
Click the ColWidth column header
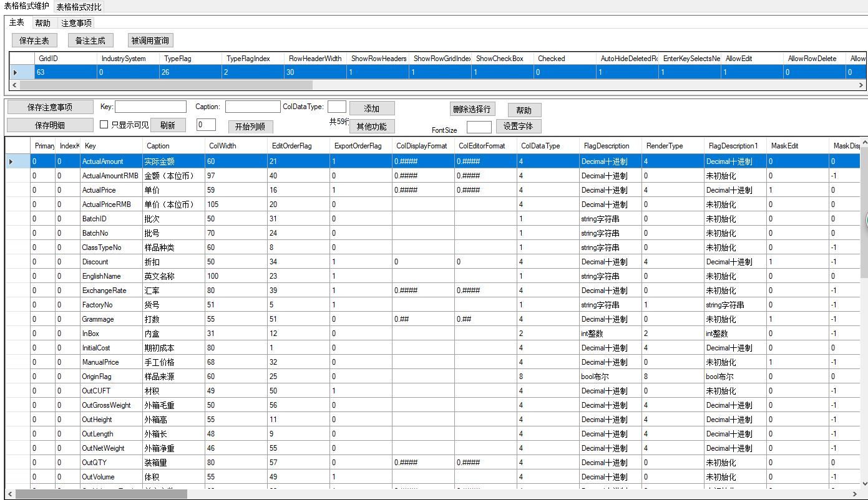tap(236, 146)
